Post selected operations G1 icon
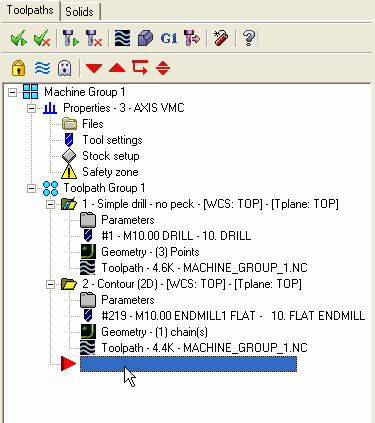 (169, 38)
